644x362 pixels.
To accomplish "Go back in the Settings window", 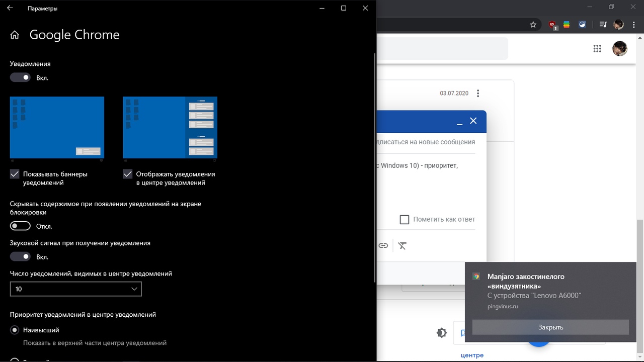I will (10, 8).
